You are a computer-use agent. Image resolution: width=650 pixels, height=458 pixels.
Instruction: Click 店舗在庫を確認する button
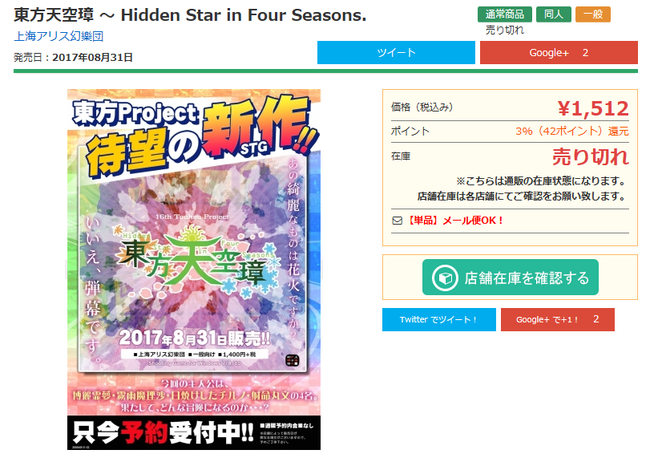pyautogui.click(x=510, y=277)
